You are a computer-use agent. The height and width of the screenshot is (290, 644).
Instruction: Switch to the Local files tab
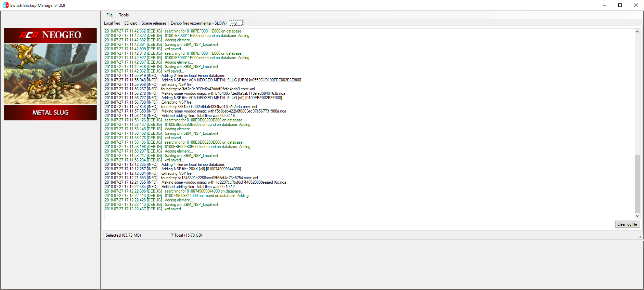point(112,23)
